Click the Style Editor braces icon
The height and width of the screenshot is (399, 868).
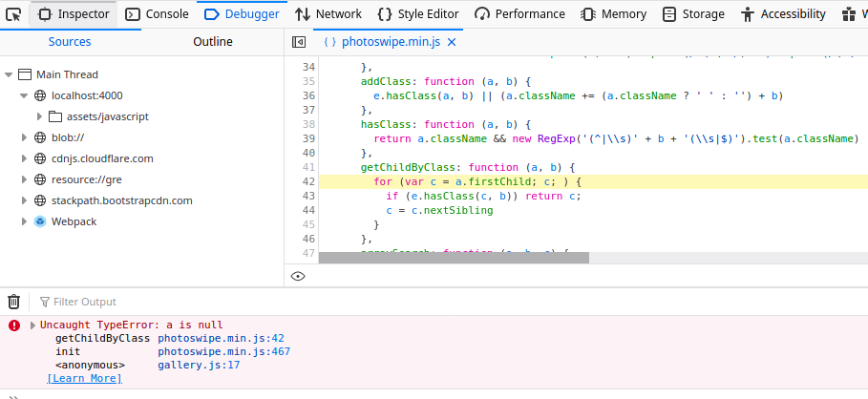click(x=384, y=14)
